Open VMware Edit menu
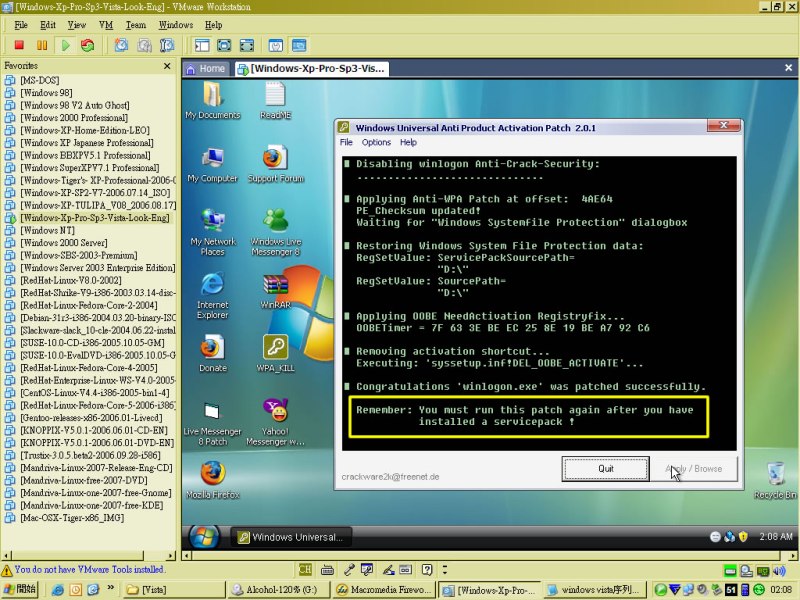The image size is (800, 600). click(47, 25)
